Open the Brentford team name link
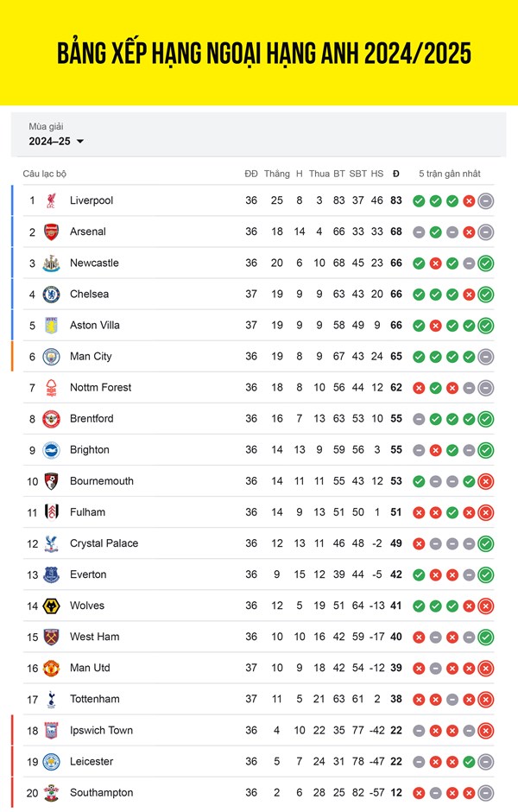The height and width of the screenshot is (812, 518). [x=92, y=418]
